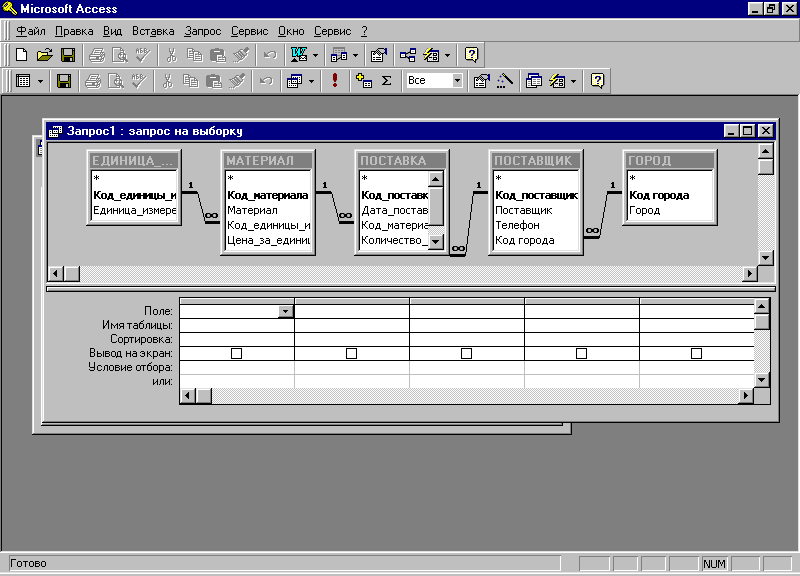Screen dimensions: 800x576
Task: Check Show box in fourth grid column
Action: [x=581, y=353]
